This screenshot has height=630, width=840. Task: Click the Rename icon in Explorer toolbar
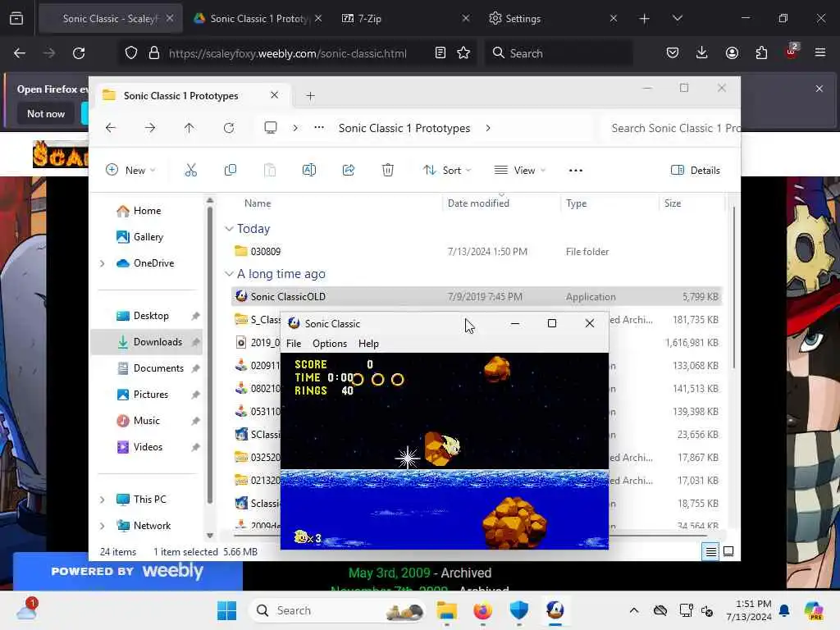[309, 171]
